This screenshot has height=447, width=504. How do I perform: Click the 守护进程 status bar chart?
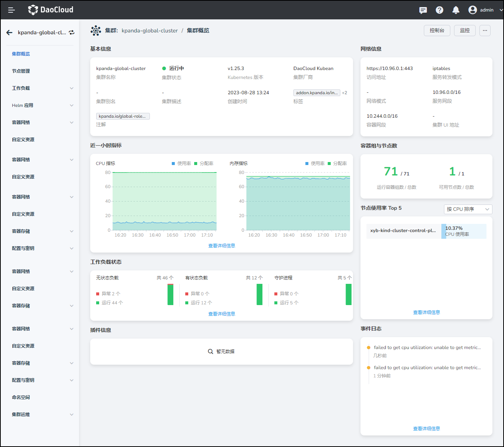pyautogui.click(x=349, y=294)
